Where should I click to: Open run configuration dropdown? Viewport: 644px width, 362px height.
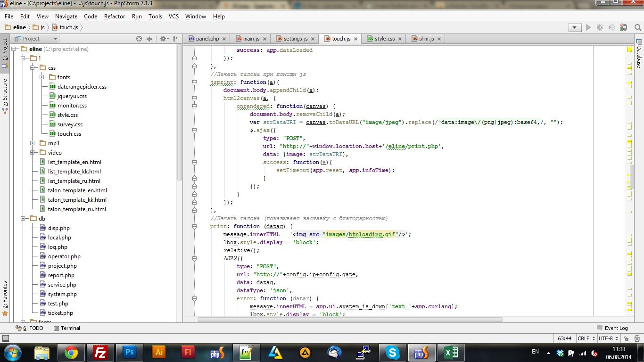tap(575, 27)
